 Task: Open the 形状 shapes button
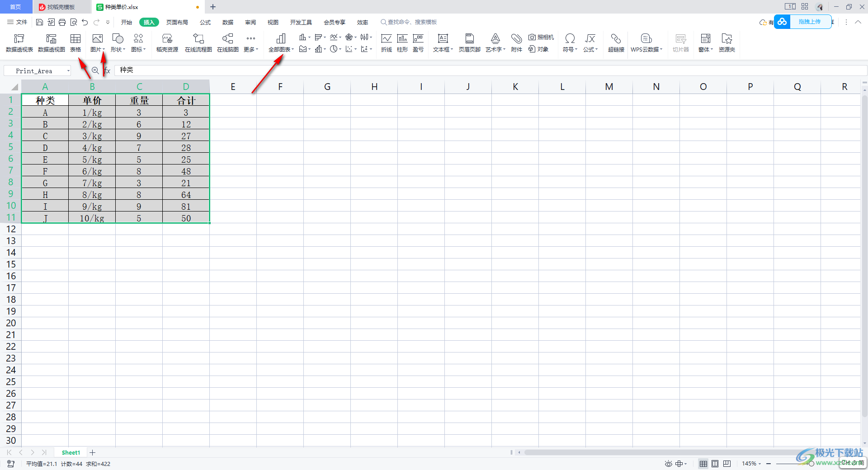pos(118,43)
